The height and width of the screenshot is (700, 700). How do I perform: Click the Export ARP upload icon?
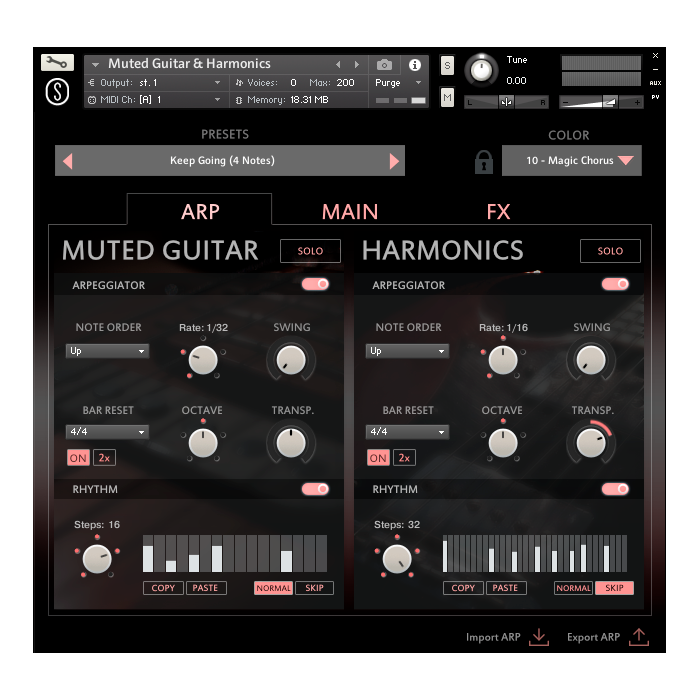click(x=639, y=637)
